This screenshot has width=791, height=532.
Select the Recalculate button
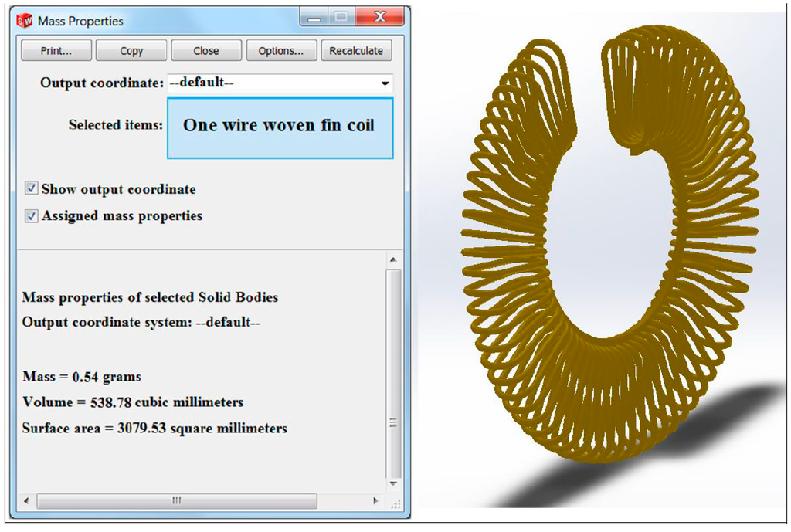coord(356,50)
